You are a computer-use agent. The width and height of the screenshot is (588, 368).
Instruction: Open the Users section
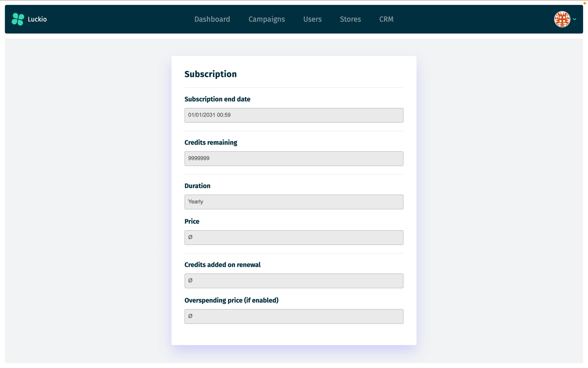(312, 19)
